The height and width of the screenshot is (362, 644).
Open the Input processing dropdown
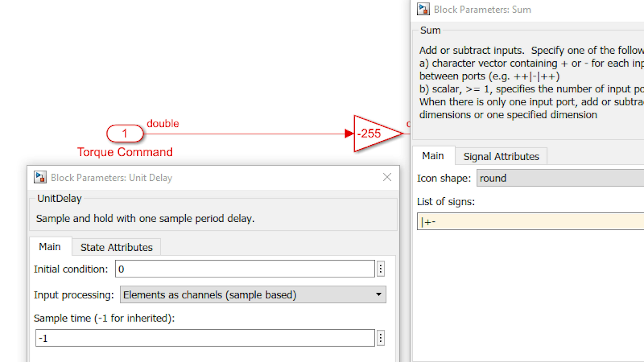pos(253,295)
